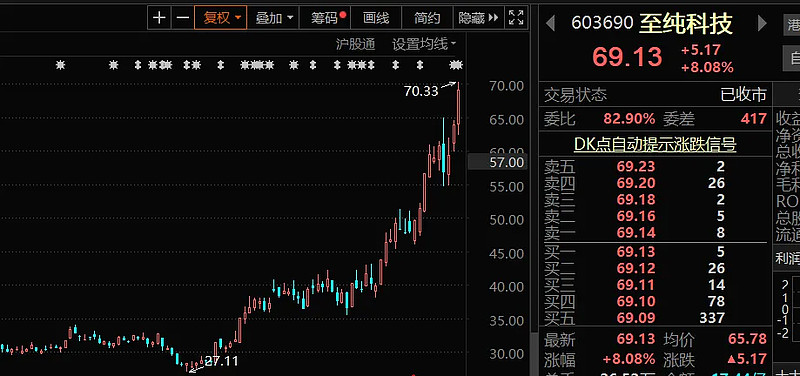Click the leftmost event marker above chart

61,65
